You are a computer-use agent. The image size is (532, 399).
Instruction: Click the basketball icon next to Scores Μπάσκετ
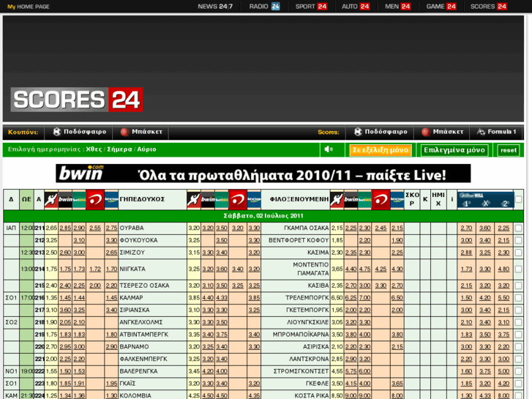coord(426,132)
